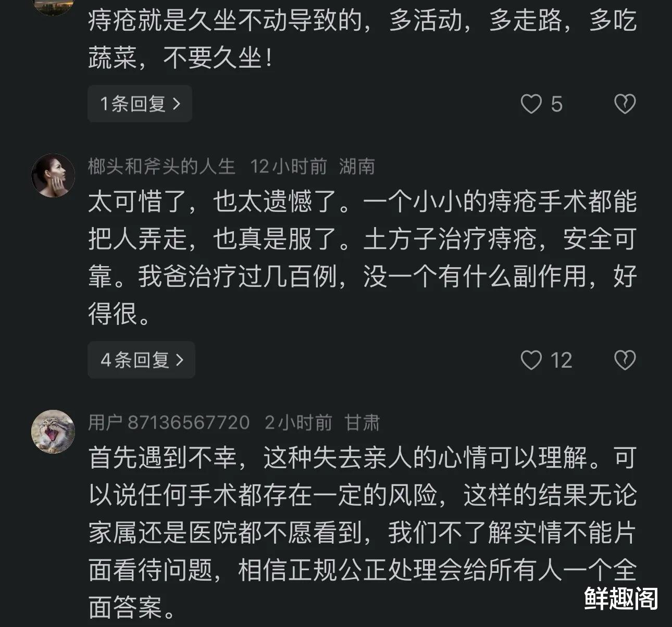This screenshot has width=672, height=627.
Task: Open profile via username 榔头和斧头的人生
Action: pos(161,167)
